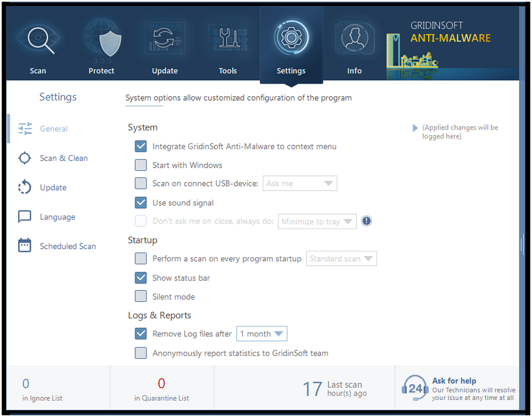The image size is (532, 417).
Task: Expand the Standard scan dropdown
Action: tap(341, 258)
